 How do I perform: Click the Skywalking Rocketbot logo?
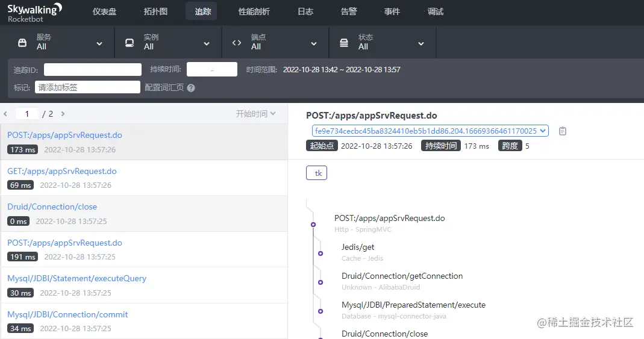pos(34,12)
